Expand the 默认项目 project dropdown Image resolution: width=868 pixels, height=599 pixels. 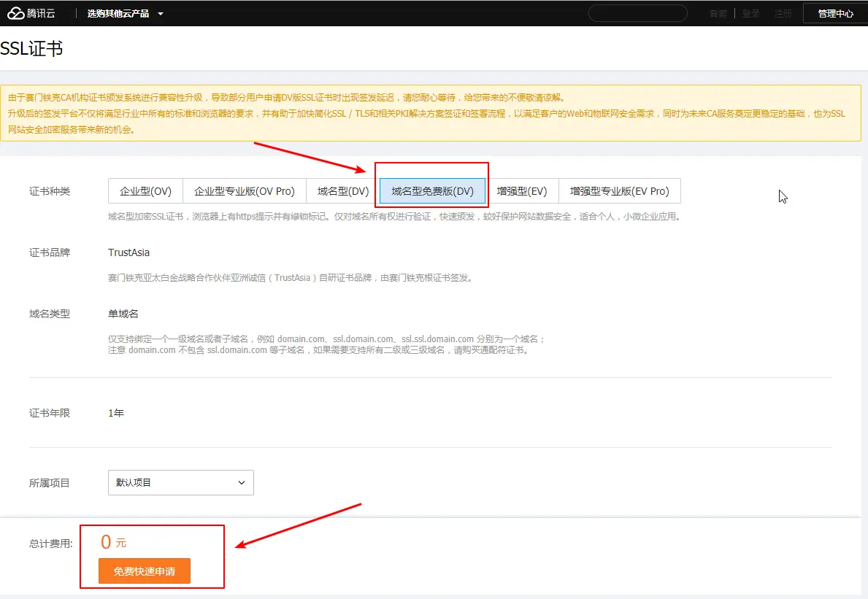click(x=181, y=483)
